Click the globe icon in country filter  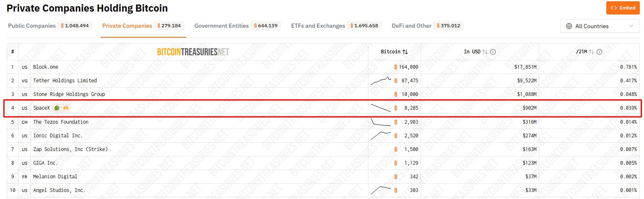(569, 26)
